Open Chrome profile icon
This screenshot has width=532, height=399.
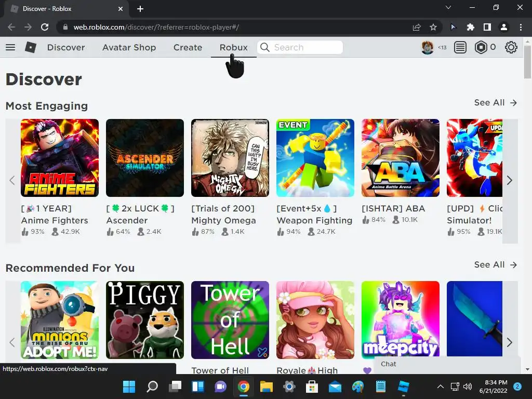pyautogui.click(x=504, y=27)
